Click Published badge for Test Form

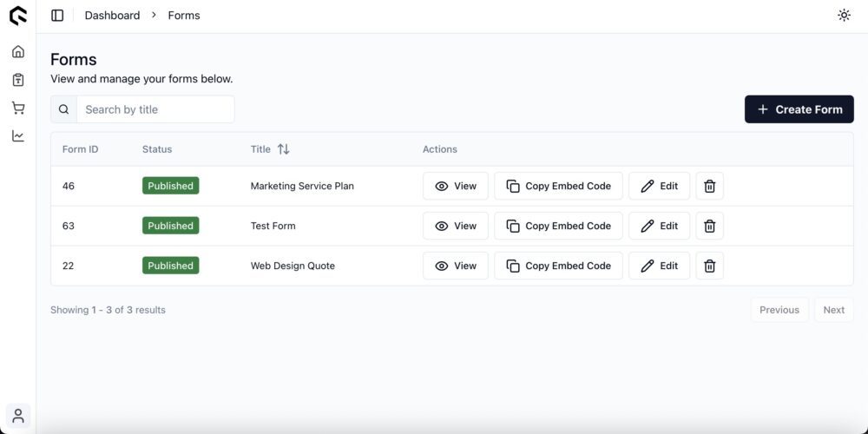click(x=170, y=226)
